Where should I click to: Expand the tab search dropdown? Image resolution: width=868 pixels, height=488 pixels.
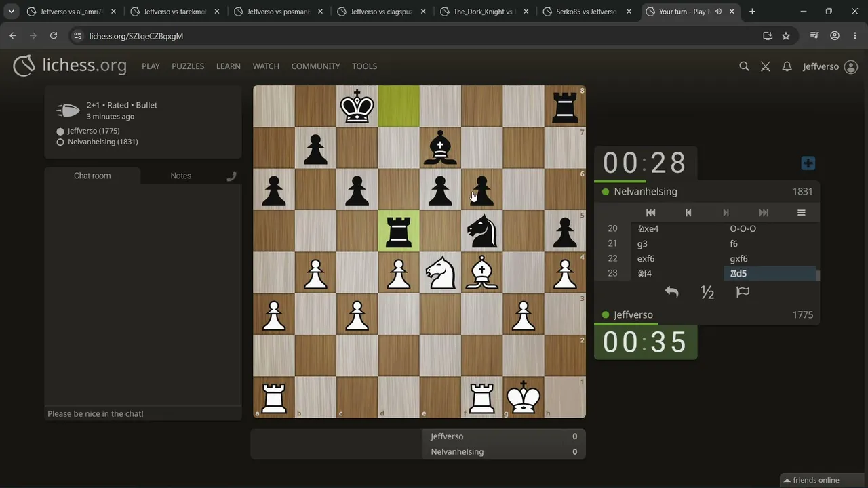(11, 12)
